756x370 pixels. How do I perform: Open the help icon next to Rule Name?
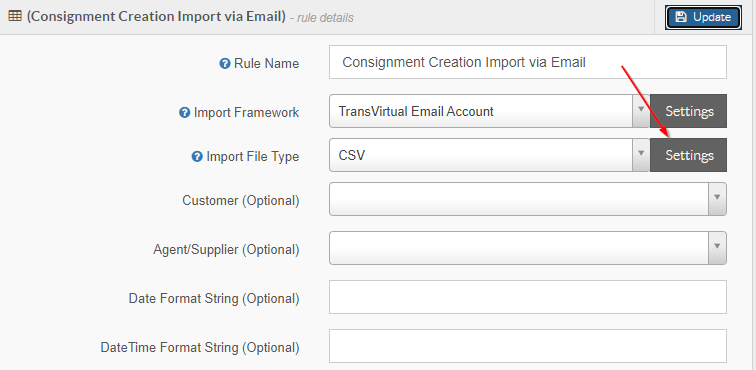coord(225,64)
